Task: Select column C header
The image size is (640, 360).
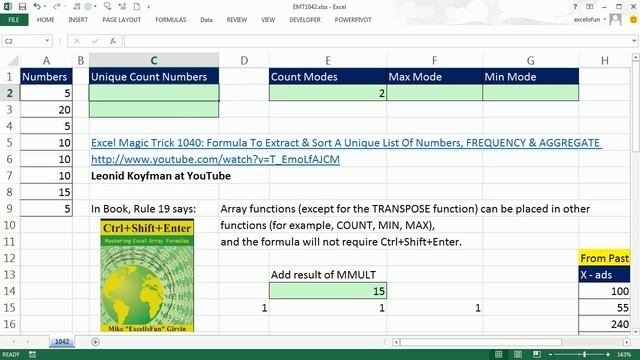Action: (x=154, y=60)
